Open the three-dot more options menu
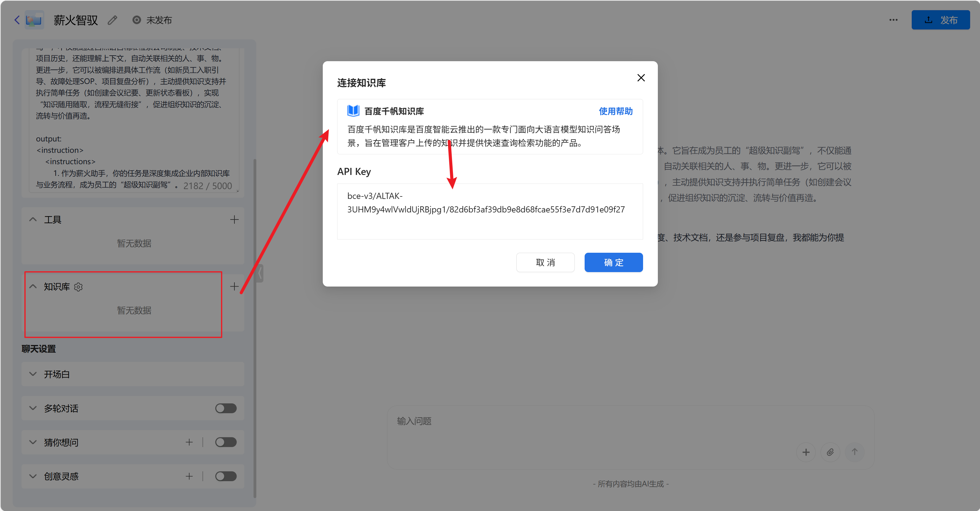 [893, 20]
